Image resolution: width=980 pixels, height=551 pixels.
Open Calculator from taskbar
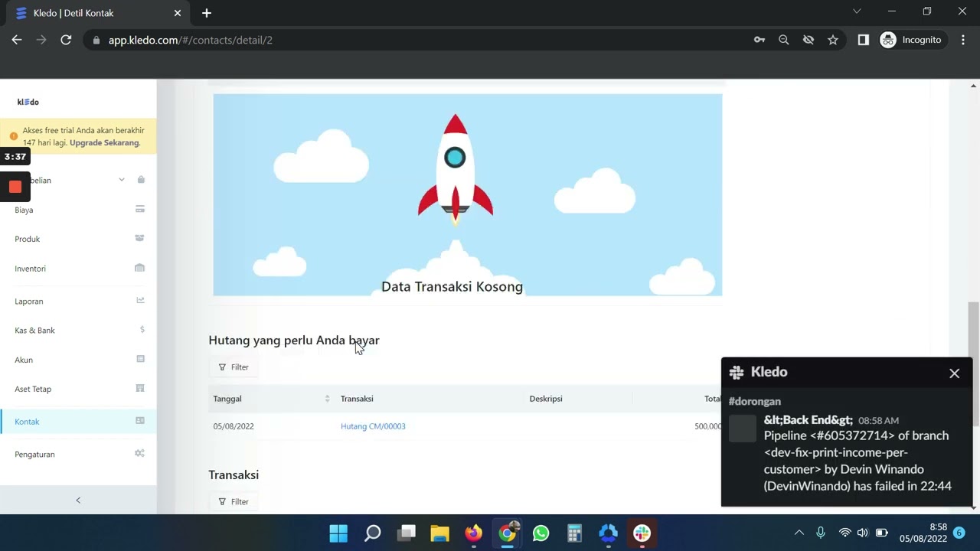pyautogui.click(x=574, y=533)
